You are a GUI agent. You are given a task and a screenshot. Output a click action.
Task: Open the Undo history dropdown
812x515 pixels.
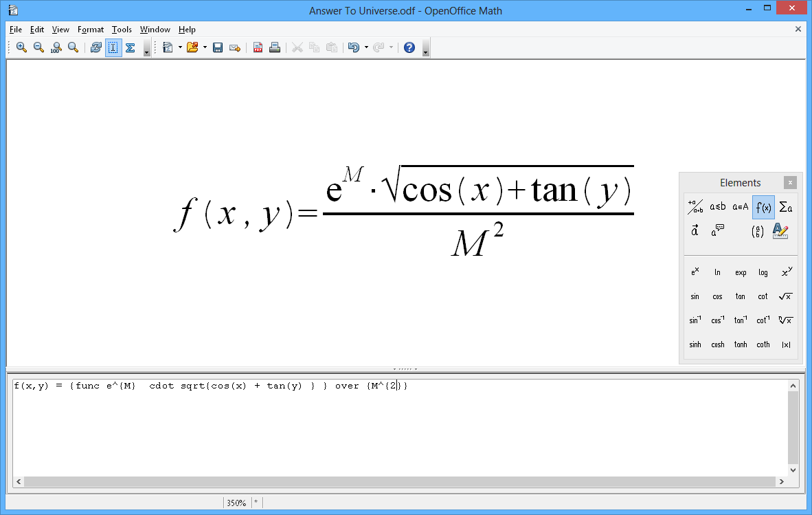(x=365, y=47)
